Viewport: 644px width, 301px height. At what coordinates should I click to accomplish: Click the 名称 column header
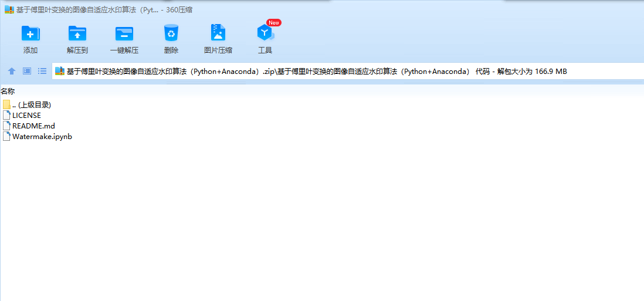tap(8, 91)
